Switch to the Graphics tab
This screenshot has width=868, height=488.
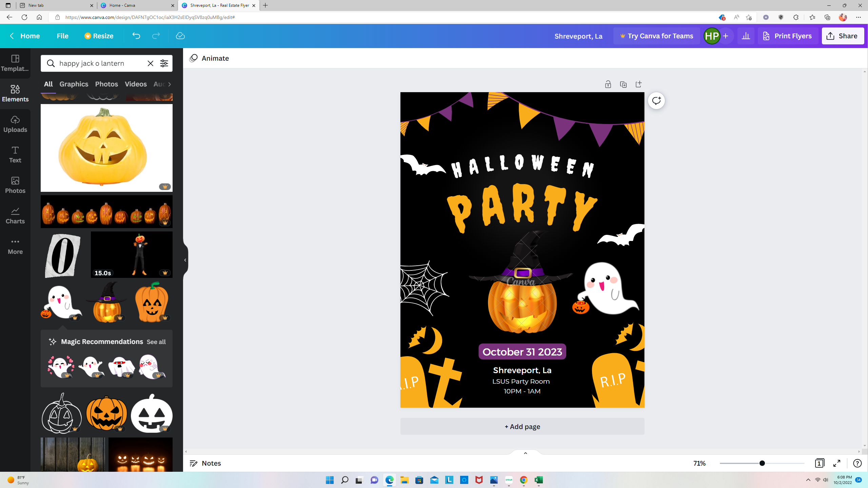pos(74,84)
